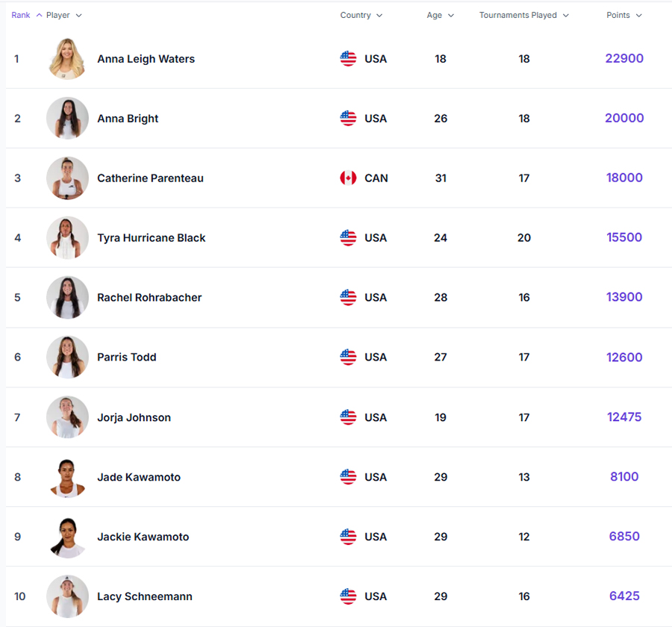Open Catherine Parenteau's player page
The width and height of the screenshot is (672, 627).
tap(150, 178)
